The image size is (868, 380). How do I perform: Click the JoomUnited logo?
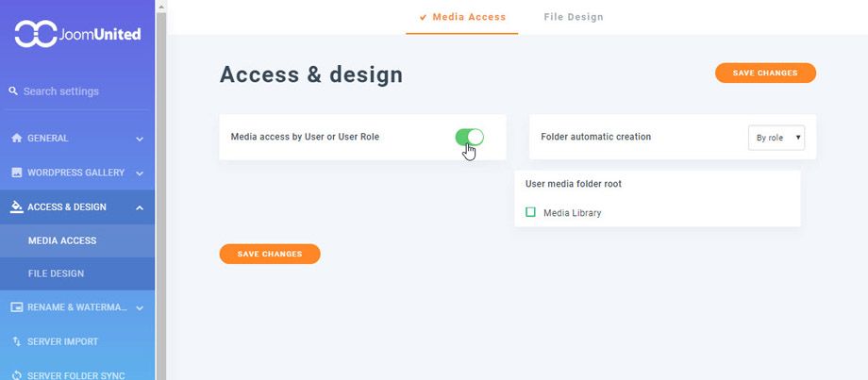point(77,34)
